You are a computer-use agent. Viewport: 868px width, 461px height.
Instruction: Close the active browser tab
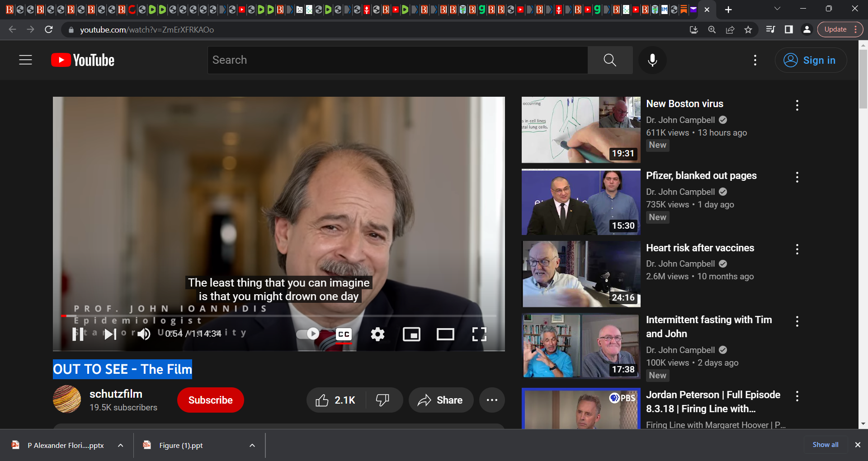(707, 9)
